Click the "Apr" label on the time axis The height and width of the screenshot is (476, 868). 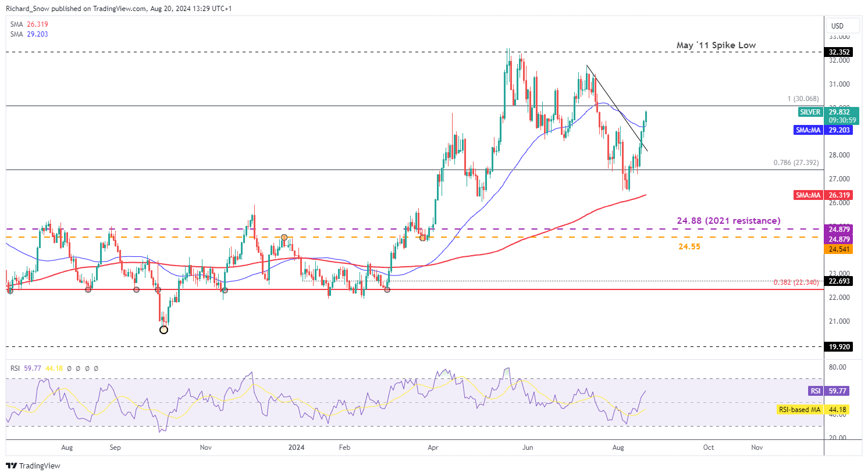pos(433,448)
